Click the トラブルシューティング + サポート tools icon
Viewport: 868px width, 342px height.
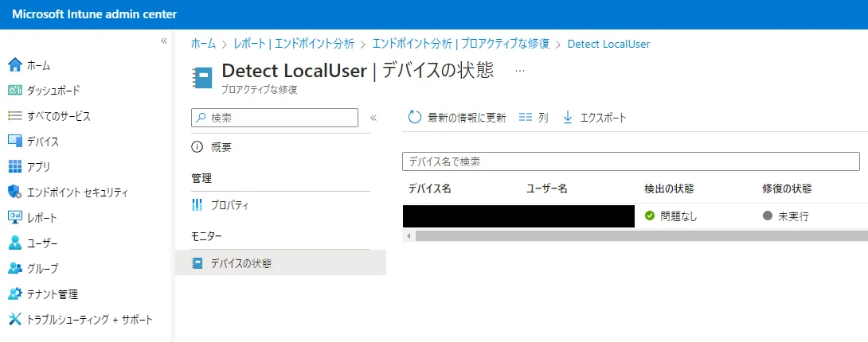coord(15,320)
